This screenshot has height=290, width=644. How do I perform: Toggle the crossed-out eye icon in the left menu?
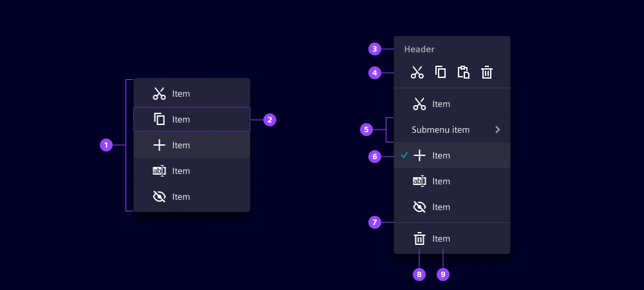[159, 197]
